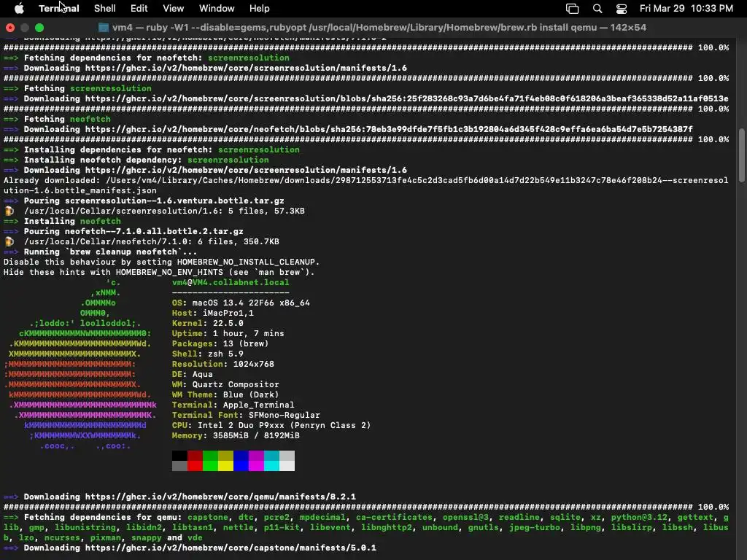The width and height of the screenshot is (747, 560).
Task: Click the 'OS: macOS 13.4 22F66 x86_64' line
Action: (x=241, y=303)
